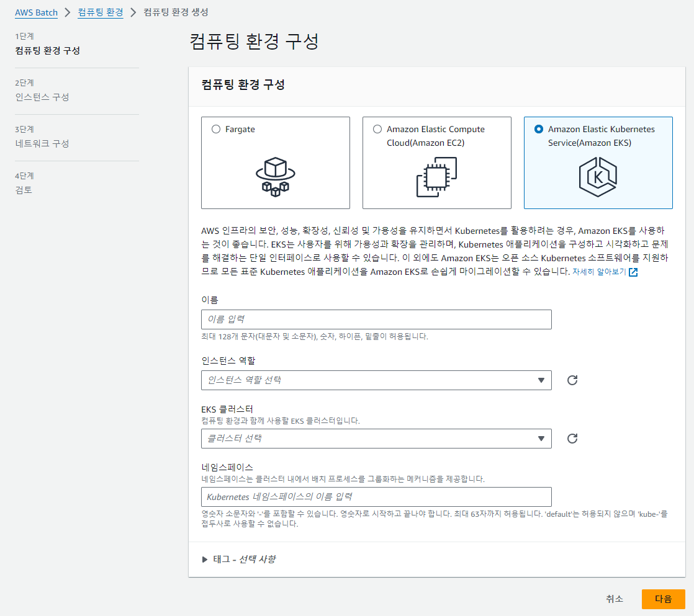Click the 컴퓨팅 환경 생성 breadcrumb text
The height and width of the screenshot is (616, 694).
tap(176, 12)
